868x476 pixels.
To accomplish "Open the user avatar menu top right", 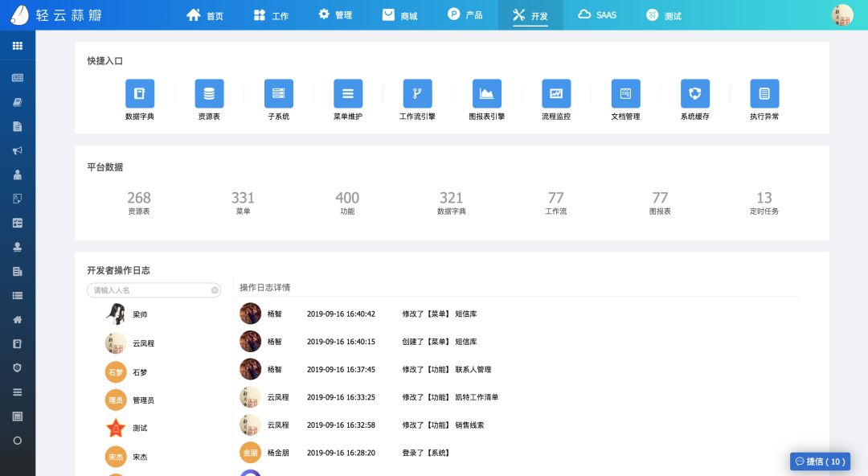I will click(841, 14).
